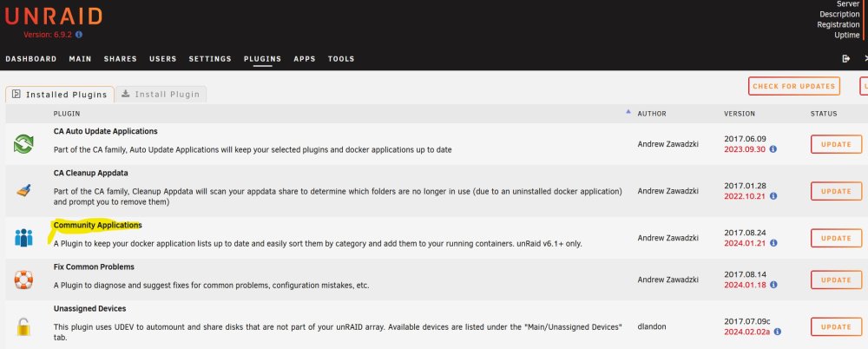Click the CA Auto Update Applications title

[x=105, y=131]
